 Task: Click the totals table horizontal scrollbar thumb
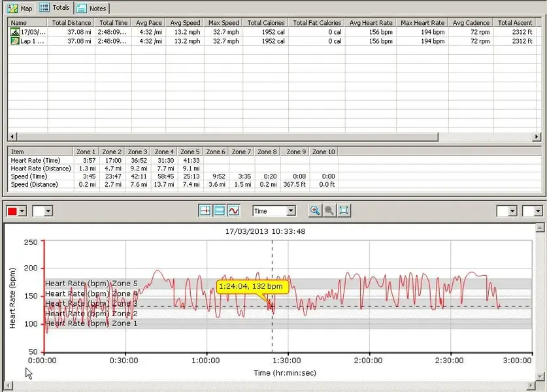tap(227, 137)
